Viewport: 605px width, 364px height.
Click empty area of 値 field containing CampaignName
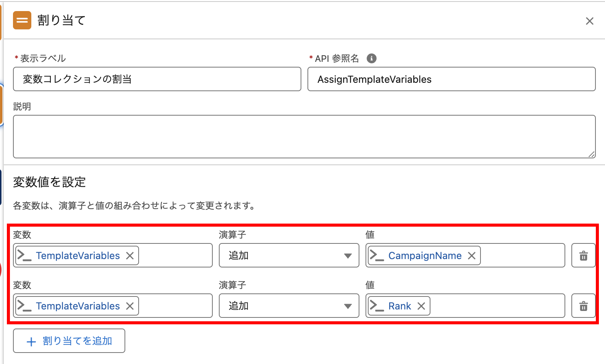click(522, 256)
